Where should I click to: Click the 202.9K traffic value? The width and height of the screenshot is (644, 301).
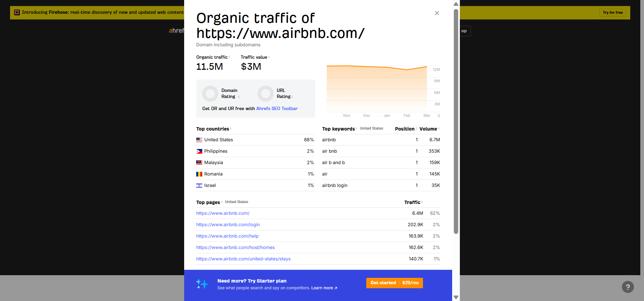coord(416,224)
